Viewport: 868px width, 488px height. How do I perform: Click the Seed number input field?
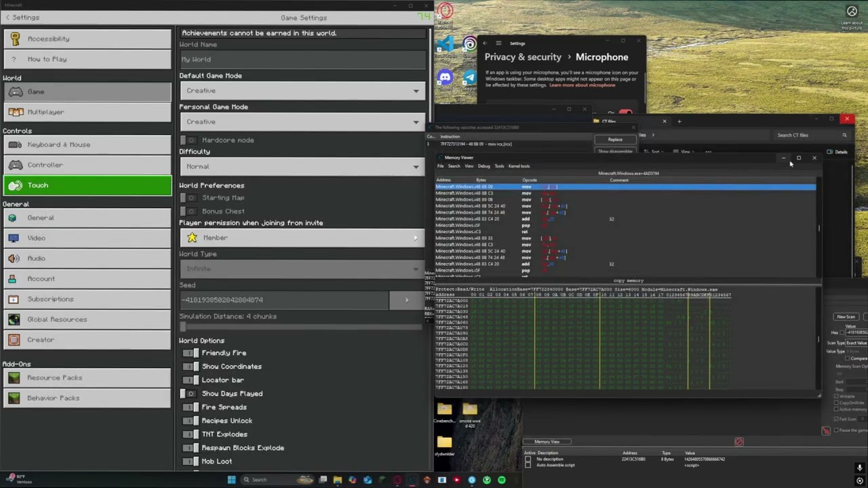click(x=285, y=300)
